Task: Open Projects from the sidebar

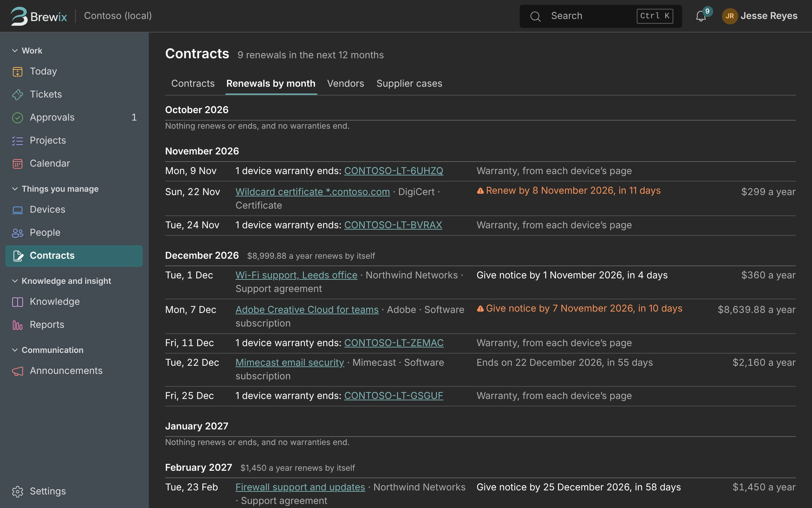Action: point(74,141)
